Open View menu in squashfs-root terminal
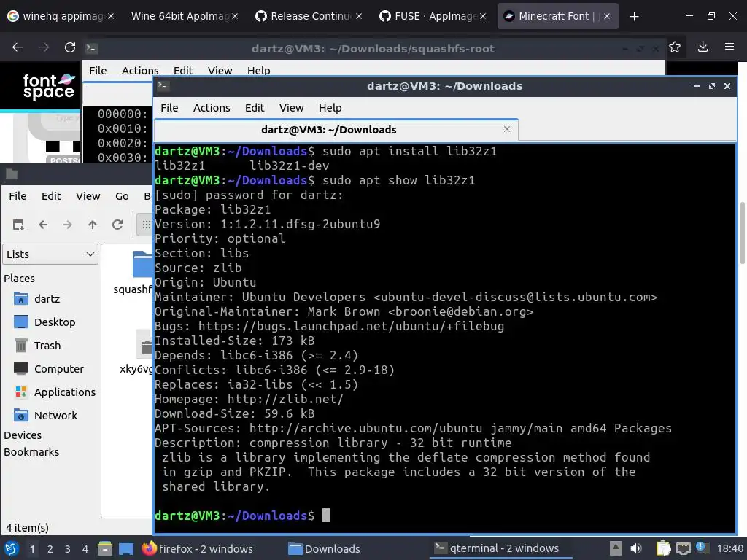Screen dimensions: 747x560 (220, 71)
